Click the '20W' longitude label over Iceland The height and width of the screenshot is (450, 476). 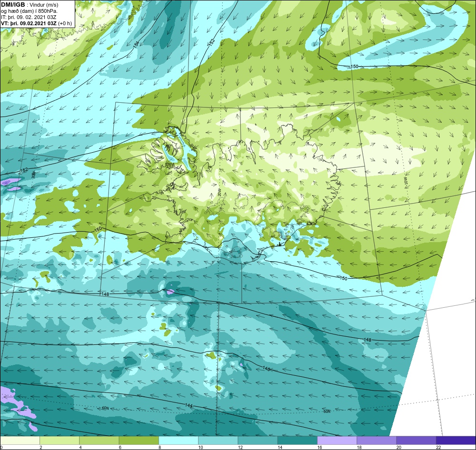[219, 192]
